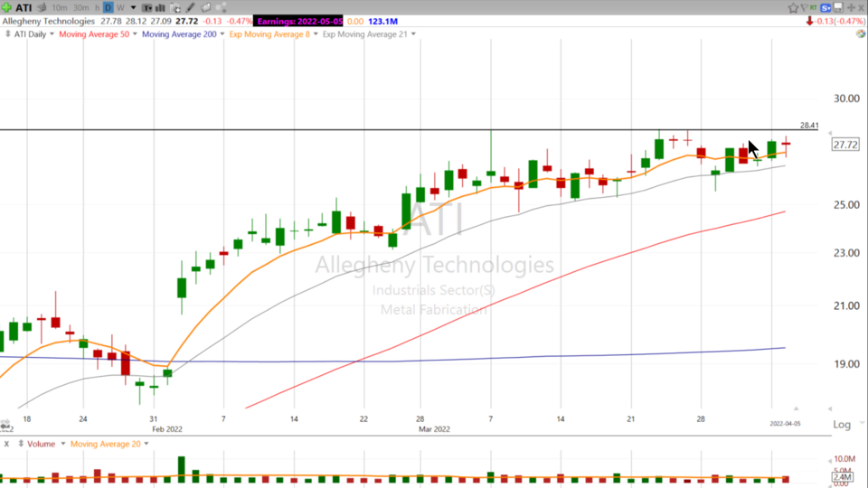Click the RT real-time indicator

[x=813, y=8]
